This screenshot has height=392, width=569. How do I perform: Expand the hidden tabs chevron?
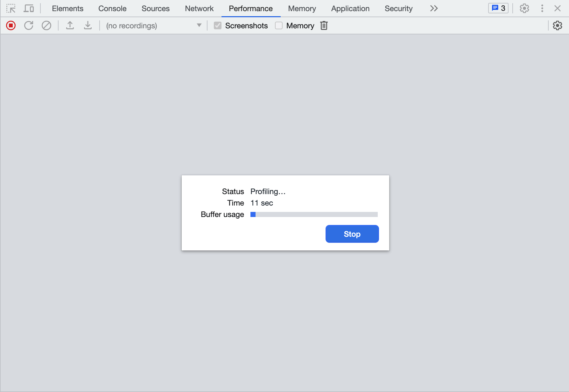[x=433, y=8]
